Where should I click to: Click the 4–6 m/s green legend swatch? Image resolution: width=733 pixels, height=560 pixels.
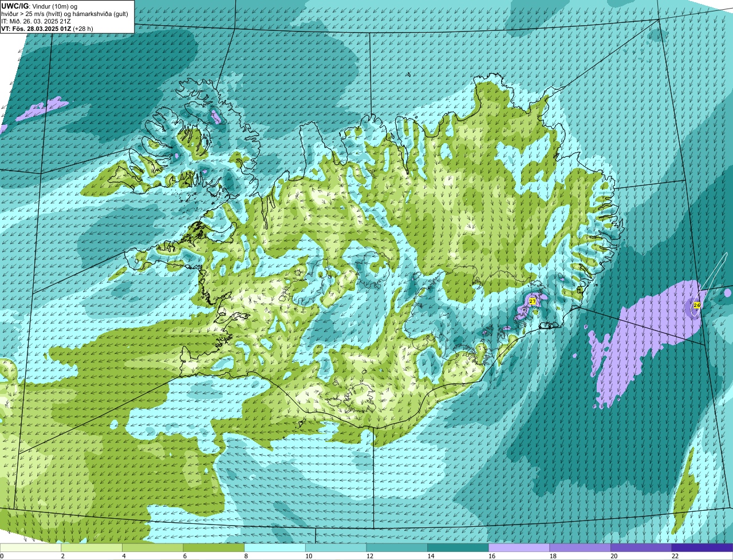[153, 547]
